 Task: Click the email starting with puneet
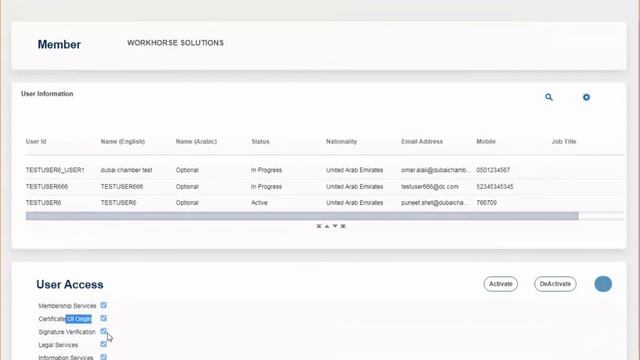pyautogui.click(x=435, y=203)
